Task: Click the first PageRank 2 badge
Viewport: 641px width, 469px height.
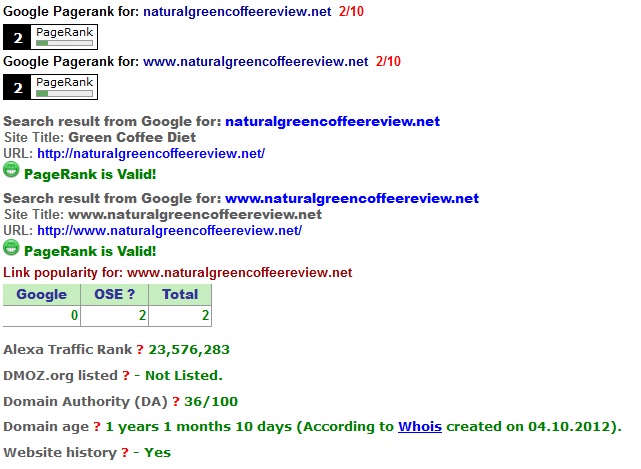Action: [50, 37]
